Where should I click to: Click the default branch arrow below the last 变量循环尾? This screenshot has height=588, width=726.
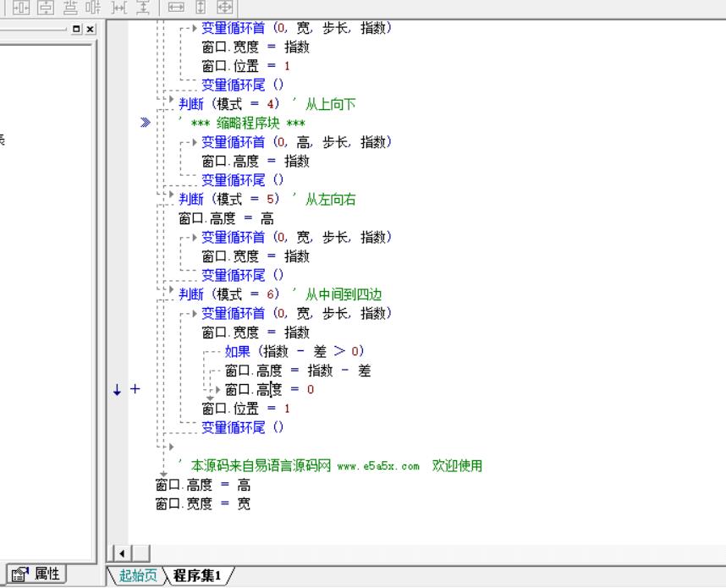(x=171, y=447)
